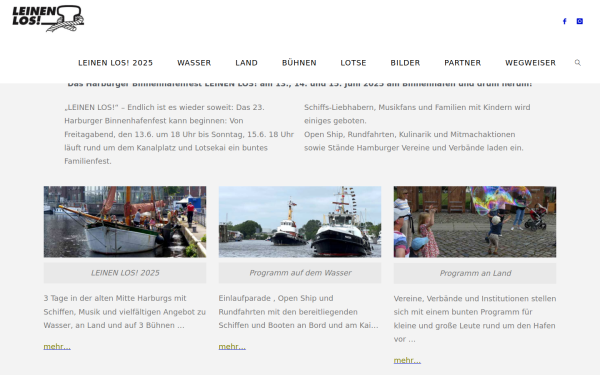
Task: Open the Facebook page icon
Action: (x=564, y=21)
